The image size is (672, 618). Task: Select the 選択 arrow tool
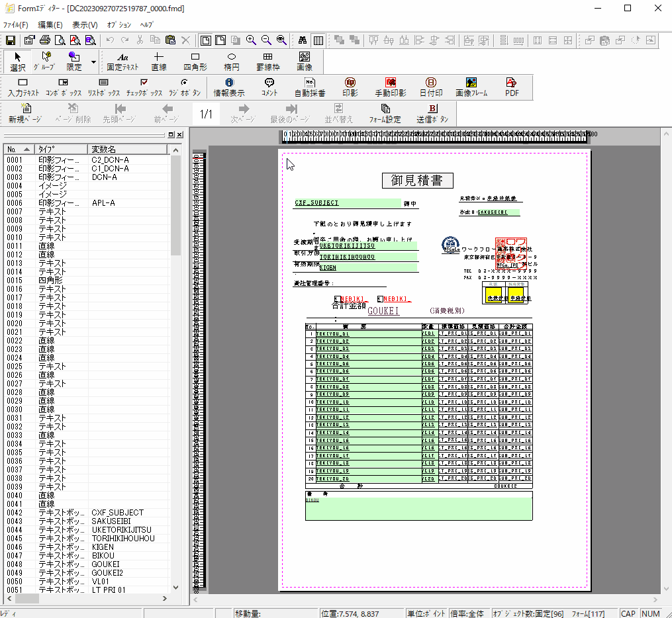(18, 62)
